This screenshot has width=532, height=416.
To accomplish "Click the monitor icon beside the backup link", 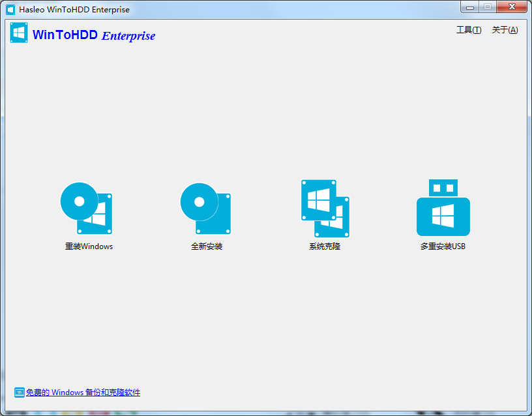I will coord(19,393).
